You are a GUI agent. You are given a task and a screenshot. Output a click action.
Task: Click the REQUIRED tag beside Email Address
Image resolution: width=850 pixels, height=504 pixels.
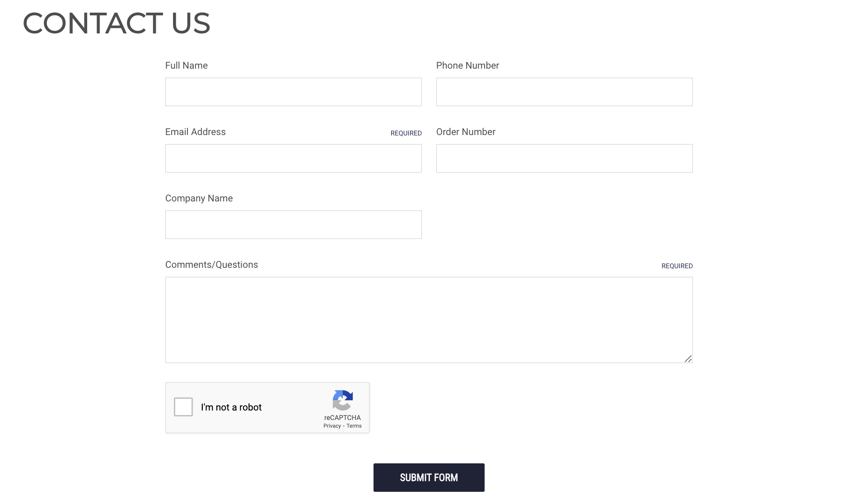pos(406,133)
